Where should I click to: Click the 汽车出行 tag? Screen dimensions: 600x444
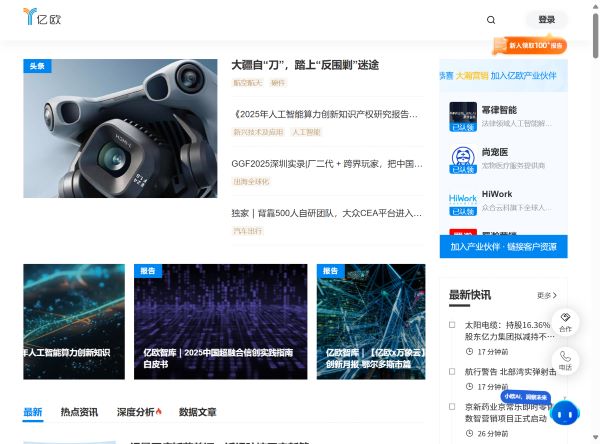(x=248, y=231)
